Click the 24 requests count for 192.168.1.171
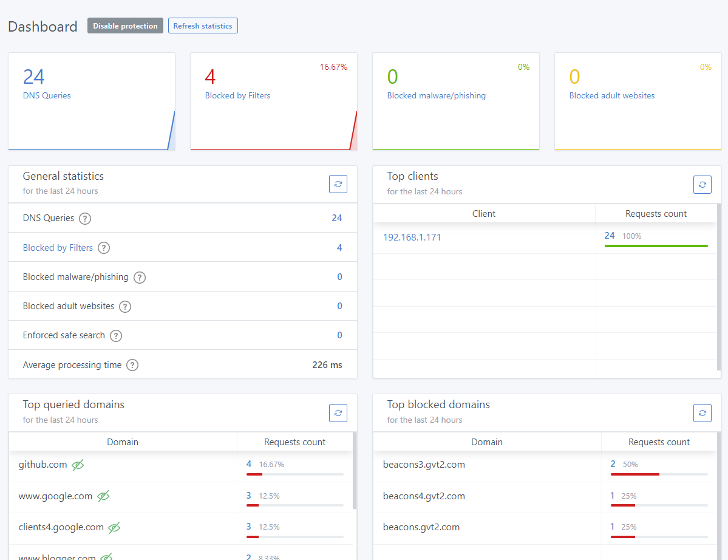The height and width of the screenshot is (560, 728). coord(610,236)
